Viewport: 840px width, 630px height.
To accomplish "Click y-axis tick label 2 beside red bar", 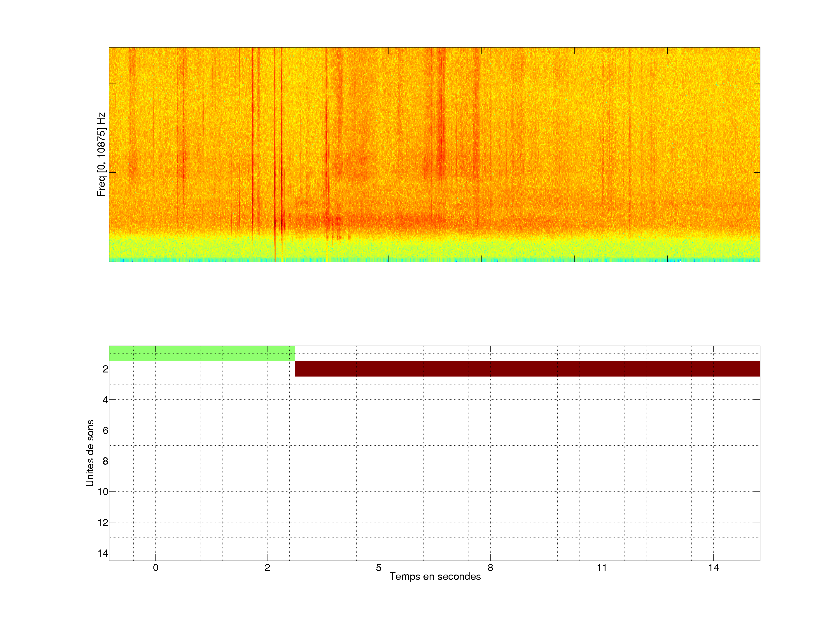I will (105, 369).
